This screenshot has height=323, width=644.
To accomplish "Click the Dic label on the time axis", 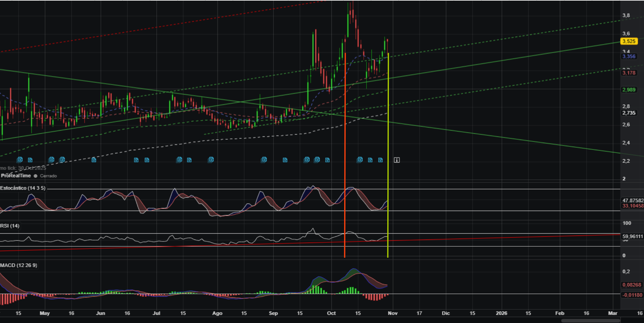I will pos(446,313).
